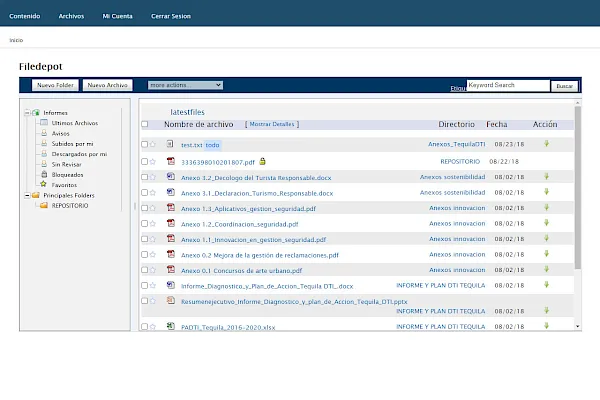The height and width of the screenshot is (400, 600).
Task: Check the box for test.txt
Action: [144, 144]
